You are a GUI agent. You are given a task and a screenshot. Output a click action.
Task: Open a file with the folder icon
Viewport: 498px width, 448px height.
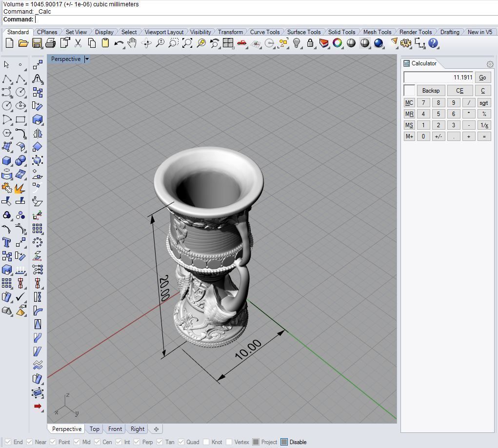point(23,43)
